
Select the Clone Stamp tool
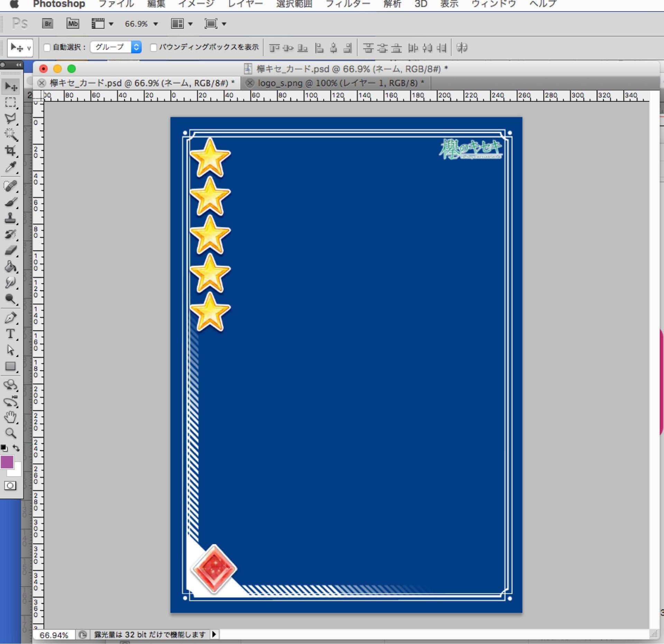coord(11,218)
